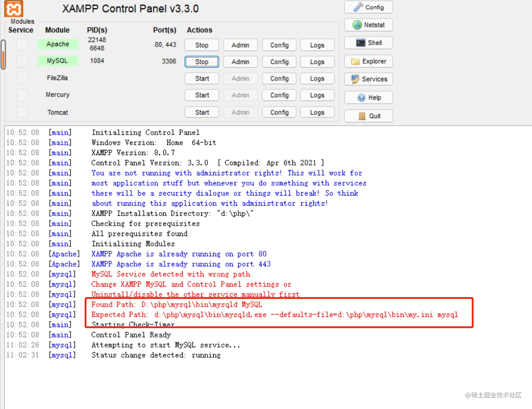Click the 'Expected Path' log line

coord(274,315)
